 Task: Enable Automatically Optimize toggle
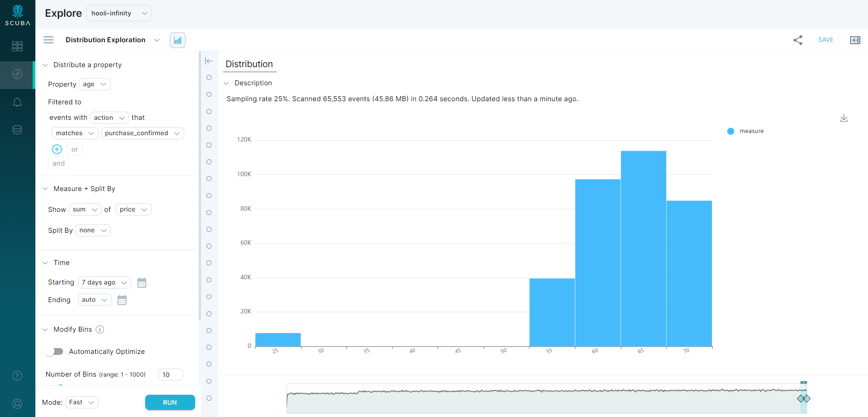54,352
